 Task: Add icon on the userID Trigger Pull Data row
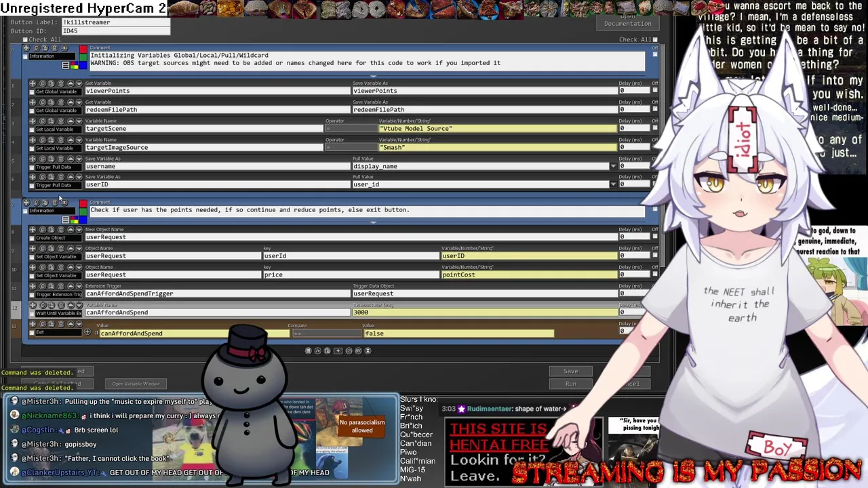33,177
